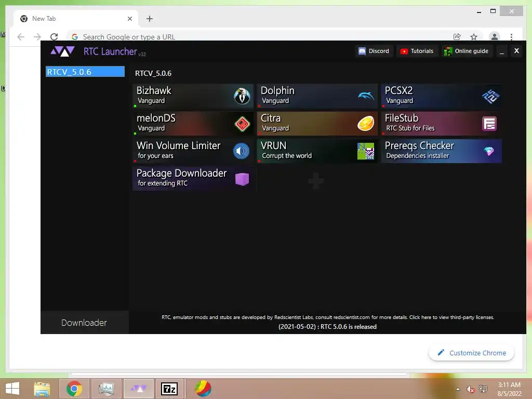
Task: Open the multicolor app taskbar icon
Action: (203, 389)
